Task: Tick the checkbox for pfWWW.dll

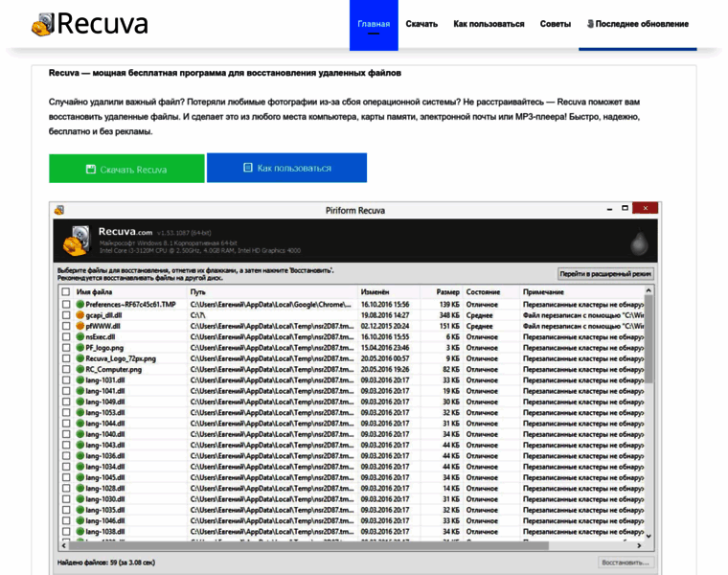Action: coord(66,326)
